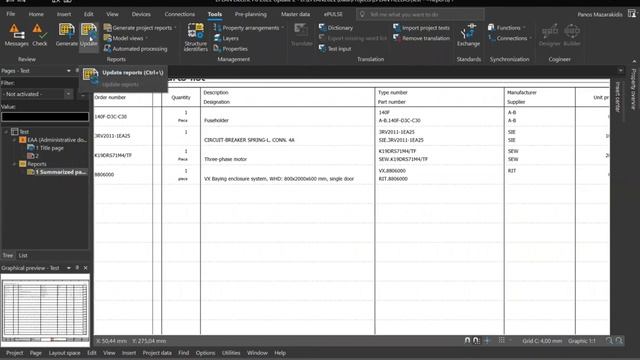Open Utilities in bottom menu

click(231, 353)
